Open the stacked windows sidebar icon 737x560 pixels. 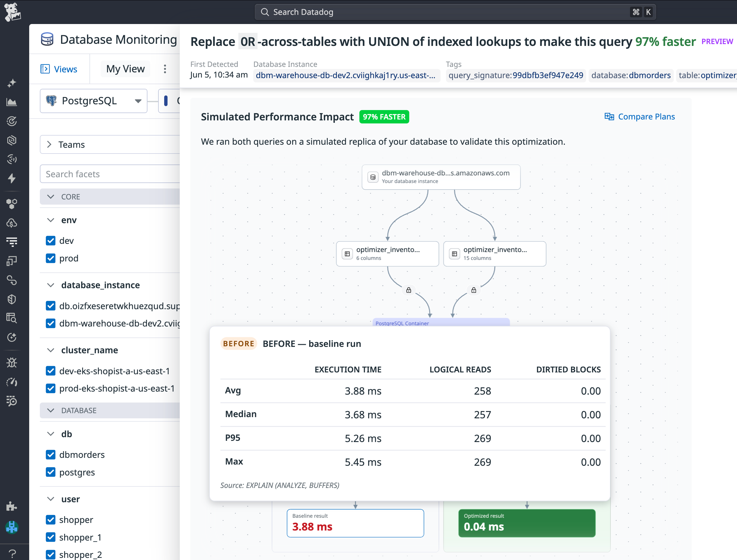point(12,261)
